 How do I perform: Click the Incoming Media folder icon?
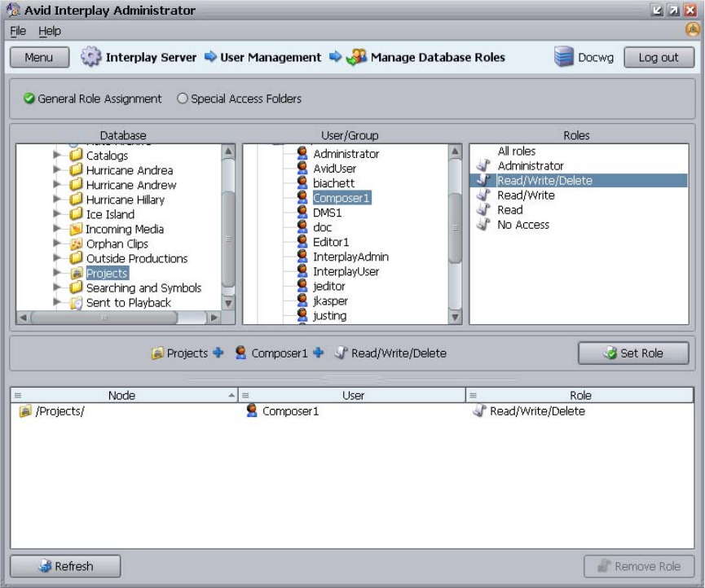(x=77, y=229)
